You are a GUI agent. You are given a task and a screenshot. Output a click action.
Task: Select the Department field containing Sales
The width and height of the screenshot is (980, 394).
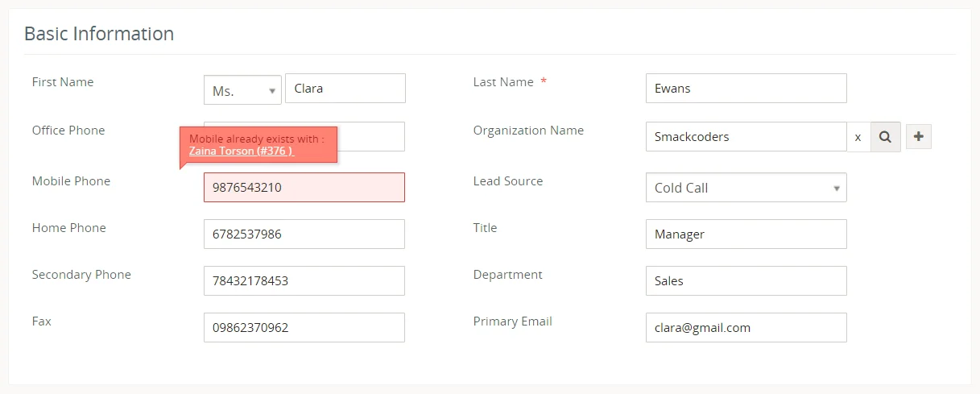[x=746, y=281]
